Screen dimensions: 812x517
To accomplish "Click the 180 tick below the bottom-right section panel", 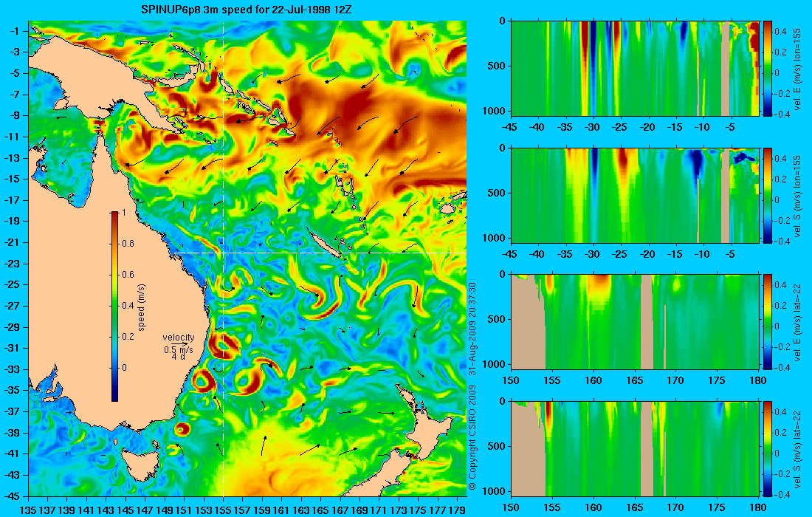I will click(x=758, y=507).
